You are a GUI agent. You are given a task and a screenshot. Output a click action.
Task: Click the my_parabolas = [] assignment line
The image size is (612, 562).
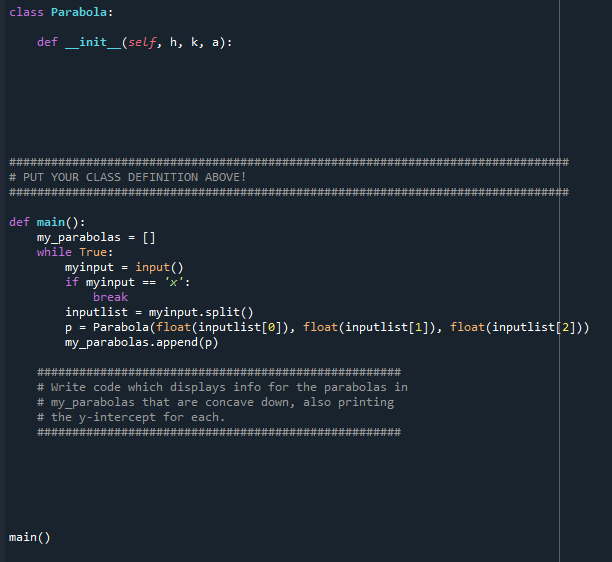(96, 237)
